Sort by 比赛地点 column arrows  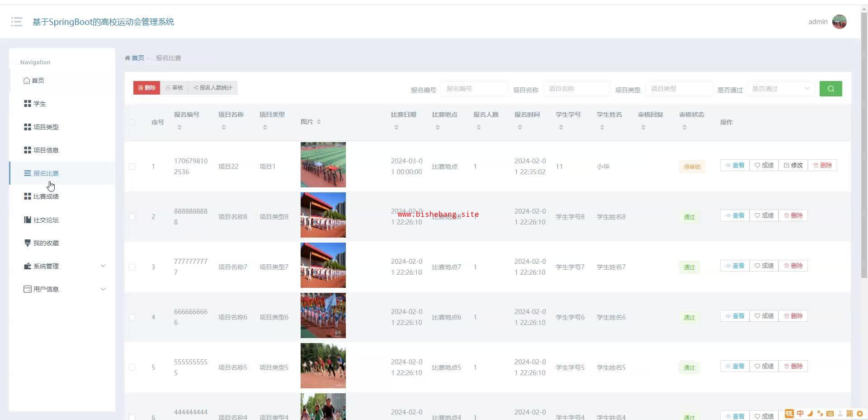coord(438,127)
